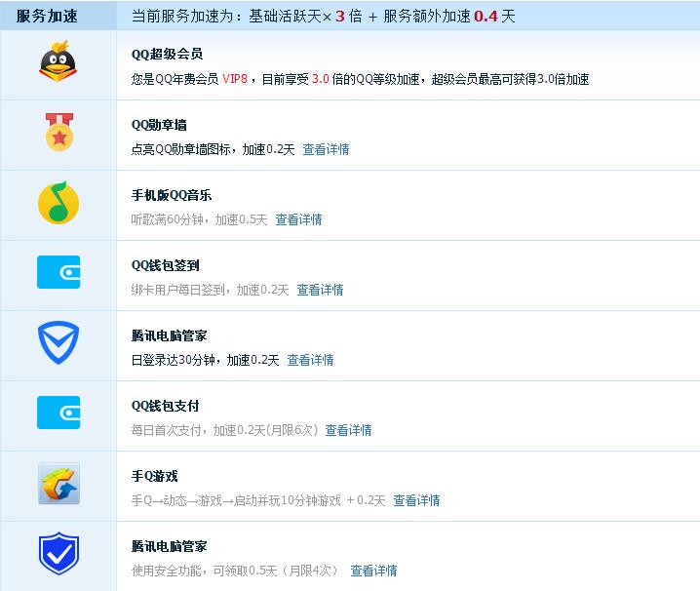Open 查看详情 for QQ钱包支付
Screen dimensions: 700x591
coord(348,430)
